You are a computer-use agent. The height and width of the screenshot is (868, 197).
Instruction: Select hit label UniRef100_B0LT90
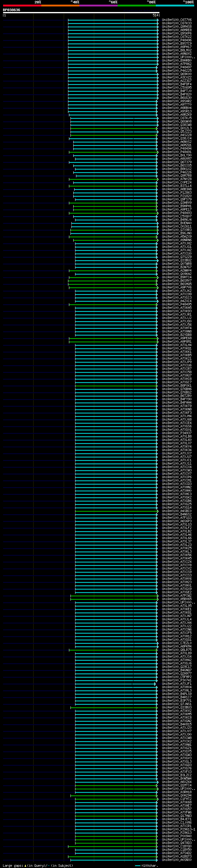pyautogui.click(x=177, y=155)
